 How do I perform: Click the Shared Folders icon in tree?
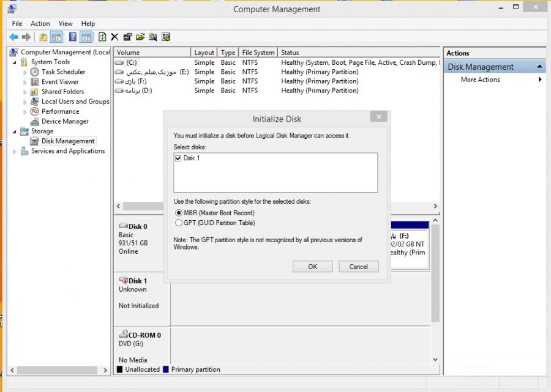34,92
